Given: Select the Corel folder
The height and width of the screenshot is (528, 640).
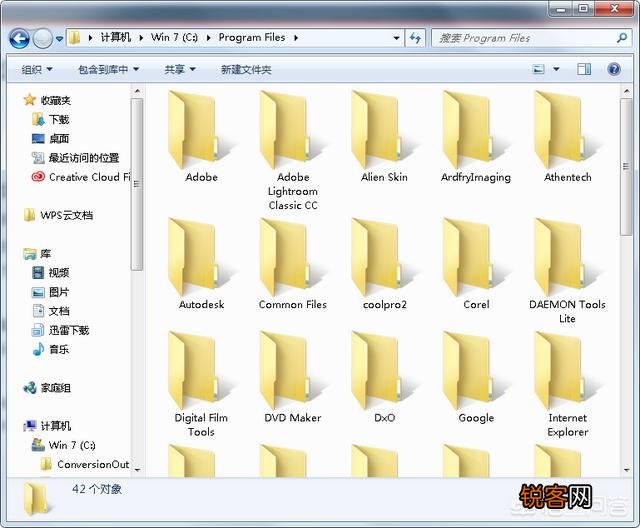Looking at the screenshot, I should tap(476, 264).
